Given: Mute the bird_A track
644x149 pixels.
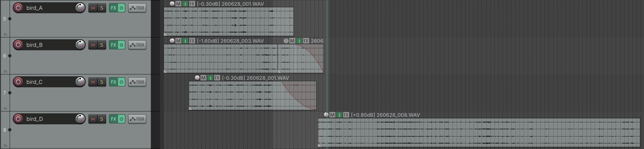Looking at the screenshot, I should (x=93, y=8).
